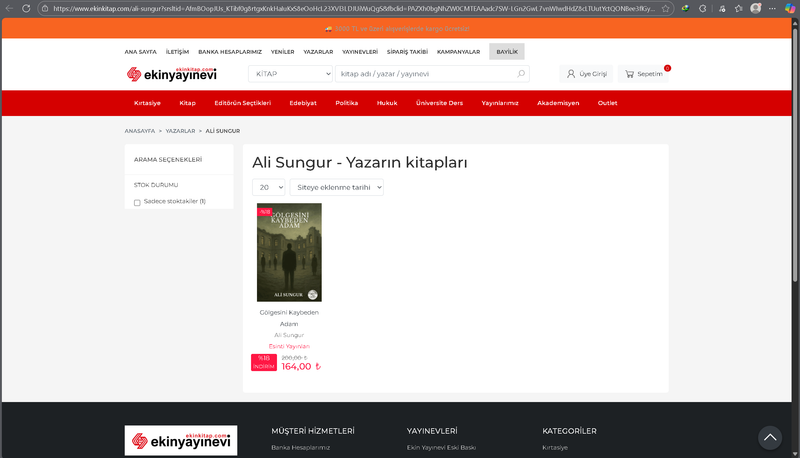Open Kitap category menu
800x458 pixels.
click(187, 103)
